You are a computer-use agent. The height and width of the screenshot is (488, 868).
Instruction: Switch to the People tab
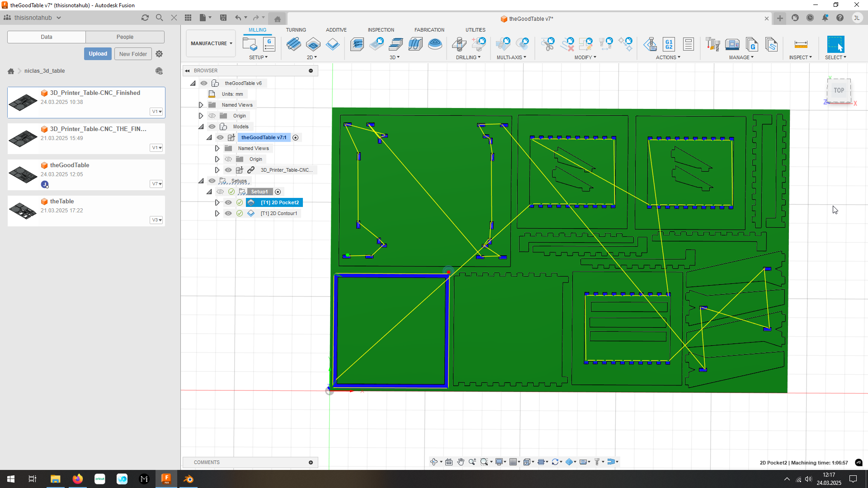coord(125,37)
